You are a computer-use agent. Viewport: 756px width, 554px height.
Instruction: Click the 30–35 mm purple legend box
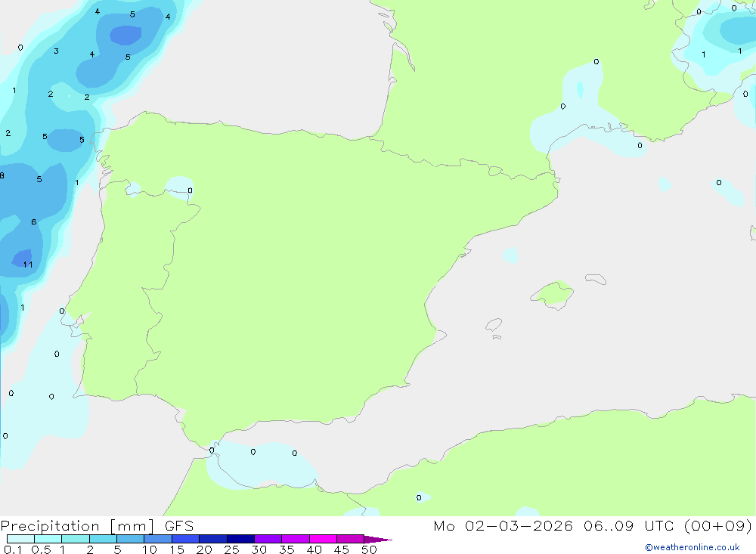(x=268, y=539)
